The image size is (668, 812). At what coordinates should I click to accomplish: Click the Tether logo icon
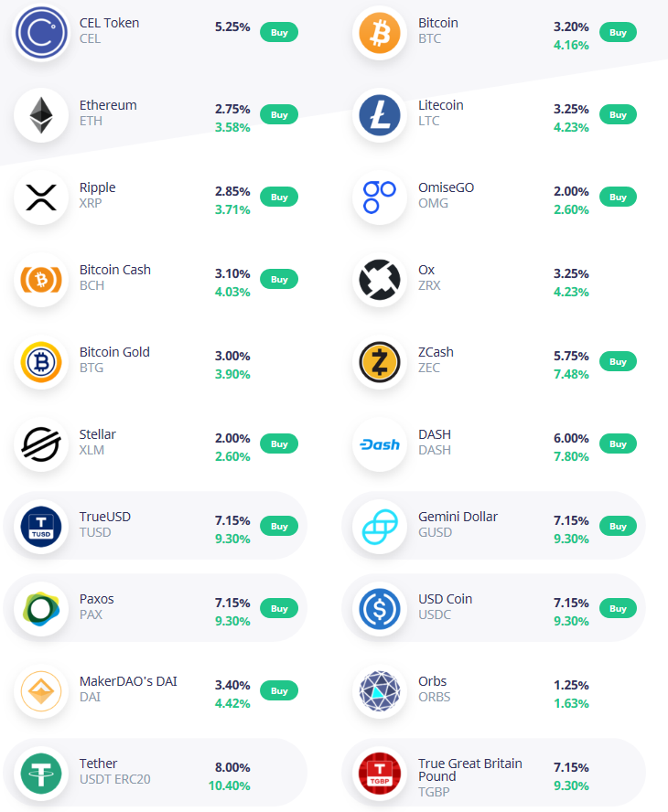coord(41,774)
